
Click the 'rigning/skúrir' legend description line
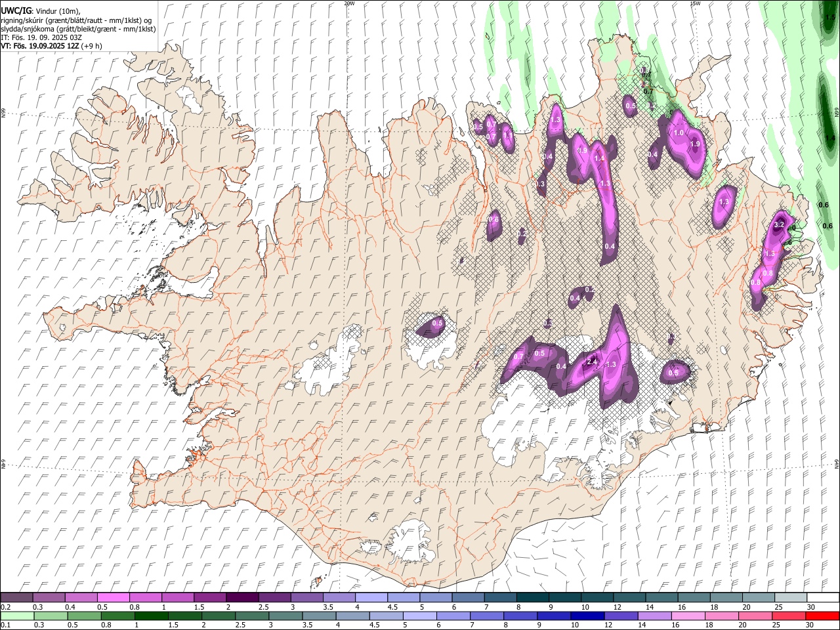[x=76, y=20]
